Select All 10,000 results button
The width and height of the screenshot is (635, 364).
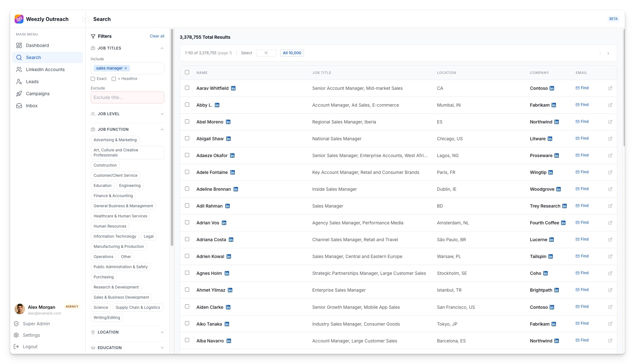292,53
